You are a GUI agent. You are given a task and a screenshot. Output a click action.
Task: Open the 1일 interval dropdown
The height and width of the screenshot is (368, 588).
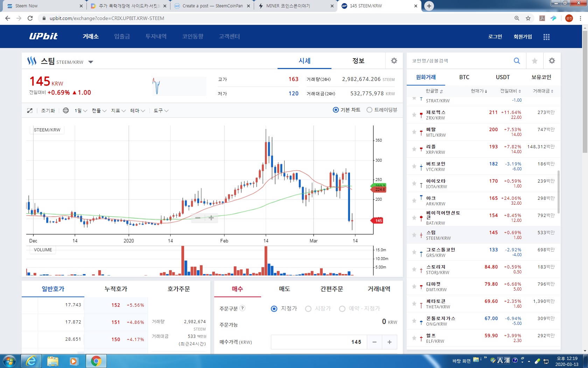80,110
